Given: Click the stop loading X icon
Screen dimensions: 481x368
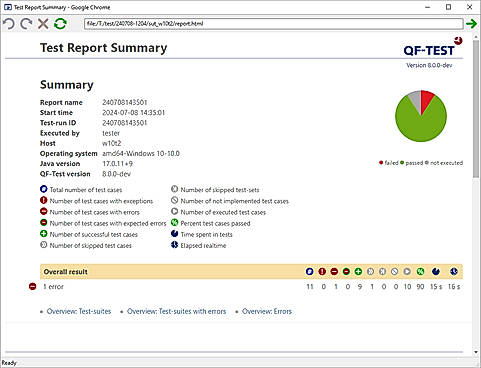Looking at the screenshot, I should (x=43, y=24).
